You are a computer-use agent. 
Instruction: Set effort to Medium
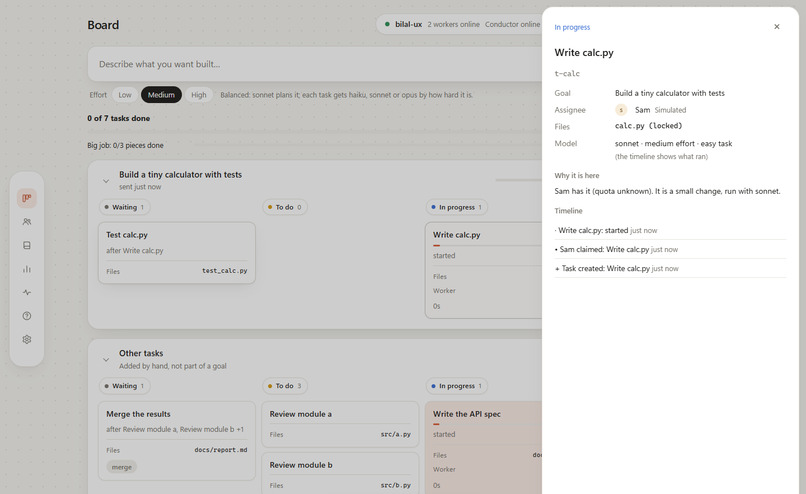click(x=161, y=95)
